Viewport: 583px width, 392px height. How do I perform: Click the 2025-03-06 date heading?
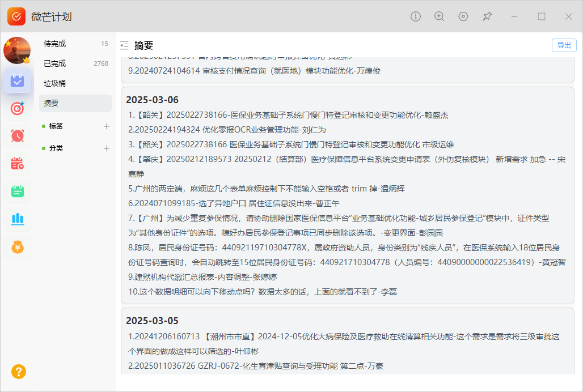[x=152, y=100]
